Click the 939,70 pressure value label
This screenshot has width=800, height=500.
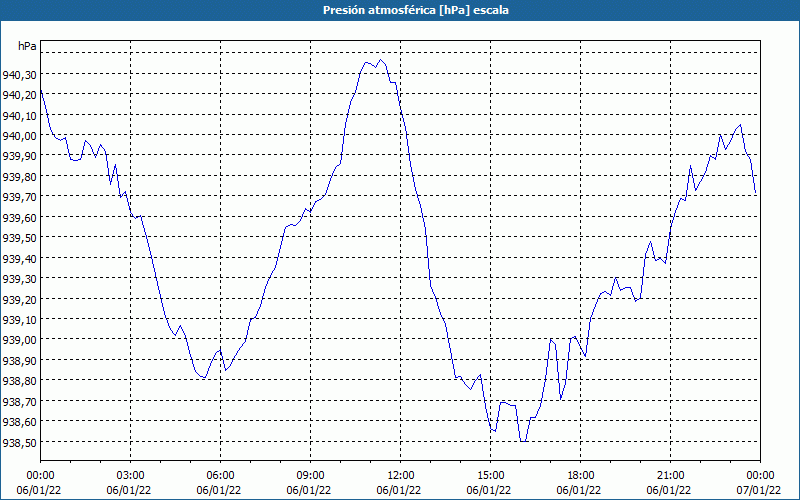click(19, 196)
